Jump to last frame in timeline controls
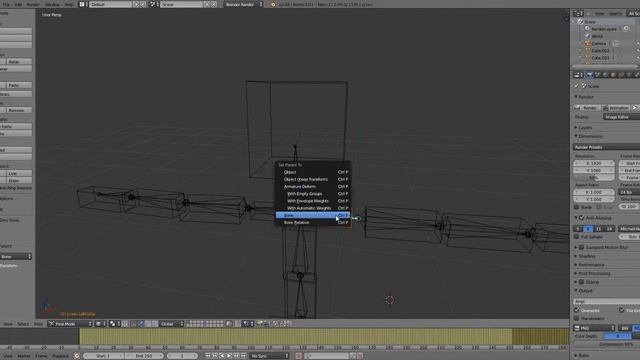 point(243,356)
